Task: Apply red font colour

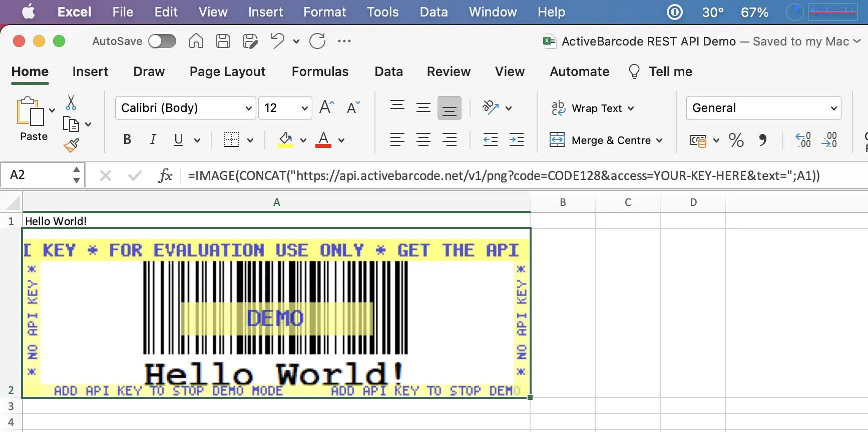Action: coord(323,140)
